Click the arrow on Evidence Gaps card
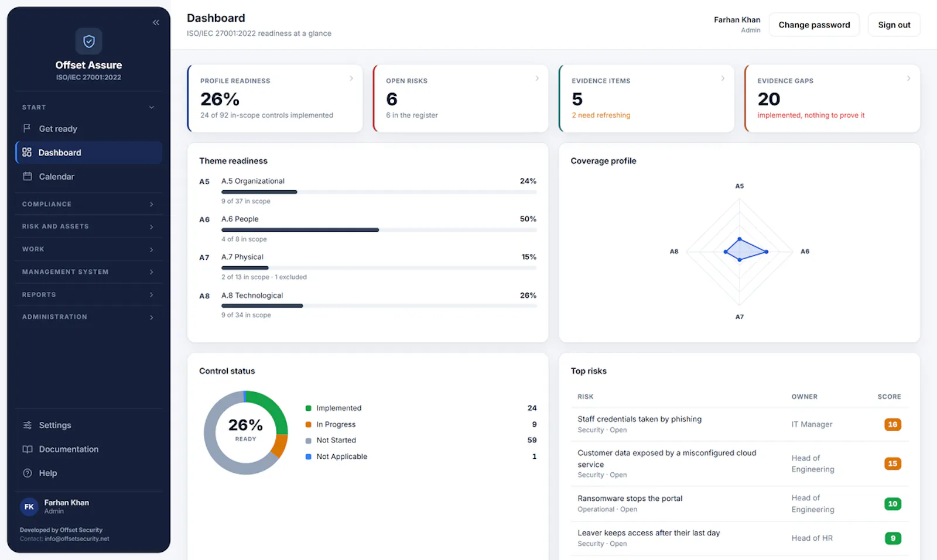Image resolution: width=937 pixels, height=560 pixels. pos(908,78)
